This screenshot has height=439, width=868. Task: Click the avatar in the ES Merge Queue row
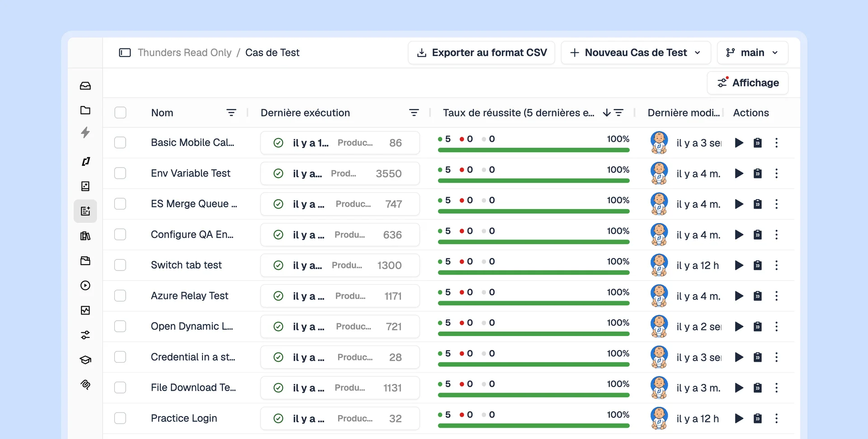(x=659, y=204)
